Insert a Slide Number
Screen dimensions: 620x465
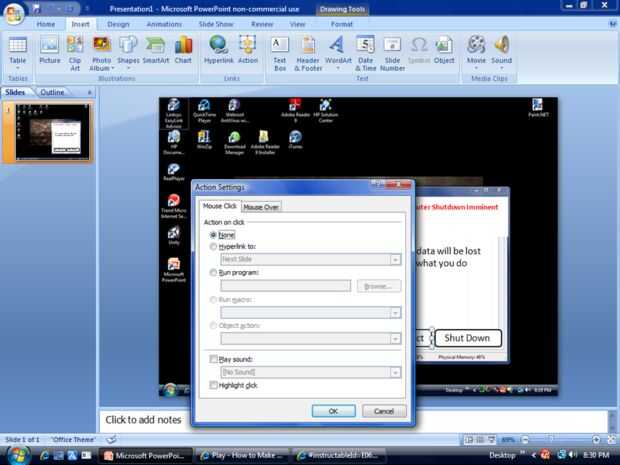392,54
